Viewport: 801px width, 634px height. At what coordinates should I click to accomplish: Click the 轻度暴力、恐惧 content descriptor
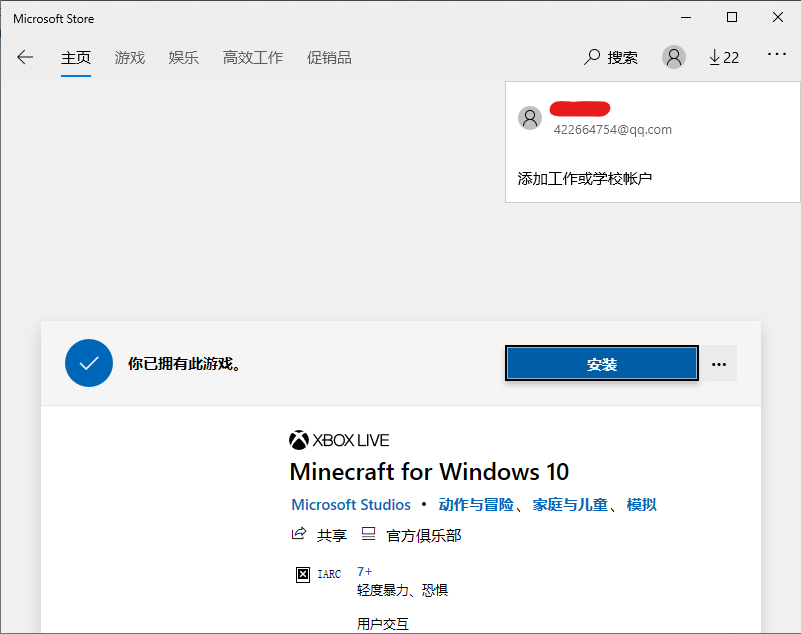point(403,590)
